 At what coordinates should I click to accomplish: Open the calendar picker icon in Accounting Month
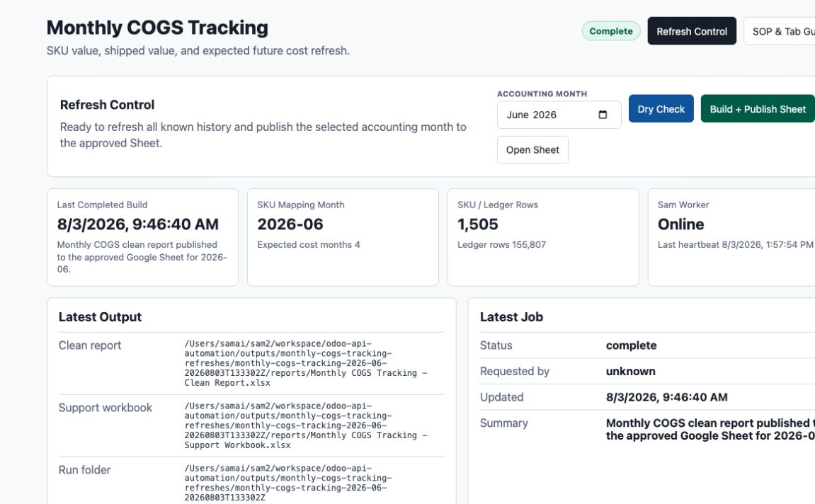point(603,115)
